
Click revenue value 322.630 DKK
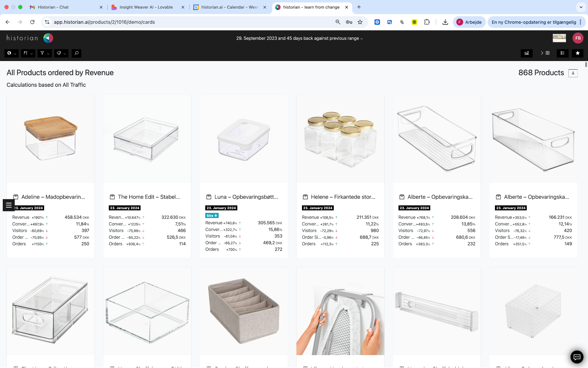[x=173, y=217]
